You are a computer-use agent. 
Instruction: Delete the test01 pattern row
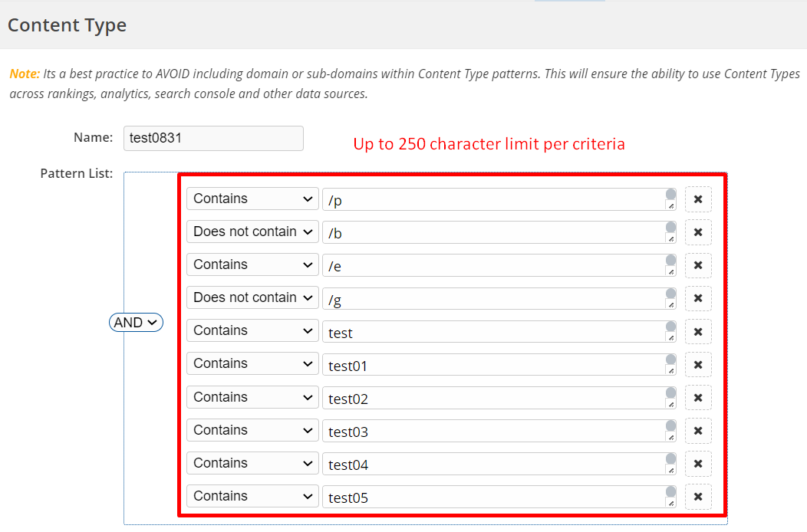pos(697,364)
